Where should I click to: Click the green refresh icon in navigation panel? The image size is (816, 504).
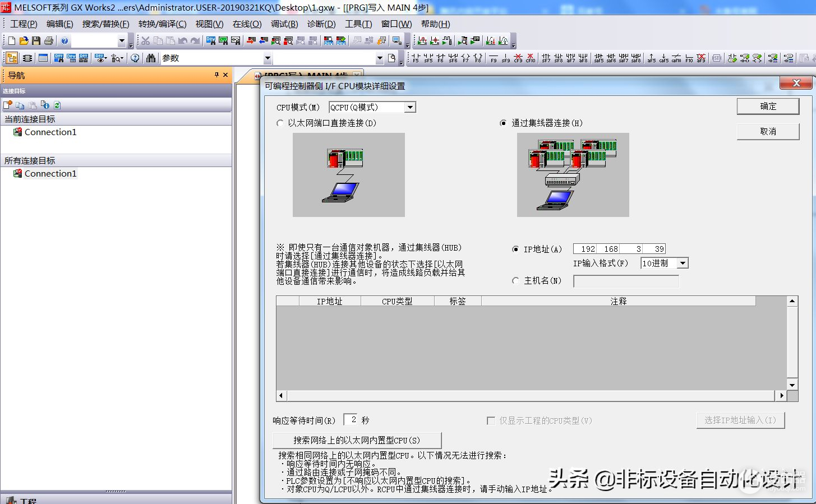[x=57, y=105]
